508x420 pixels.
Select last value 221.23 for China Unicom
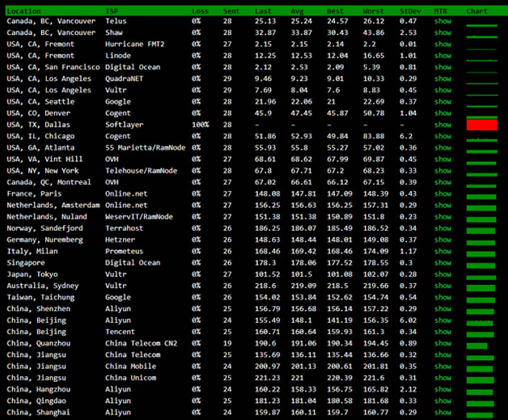(267, 378)
